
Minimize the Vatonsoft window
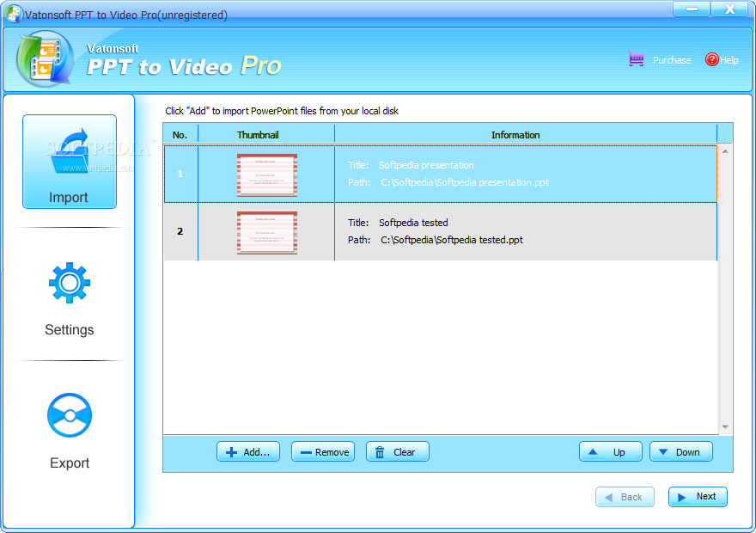point(691,9)
